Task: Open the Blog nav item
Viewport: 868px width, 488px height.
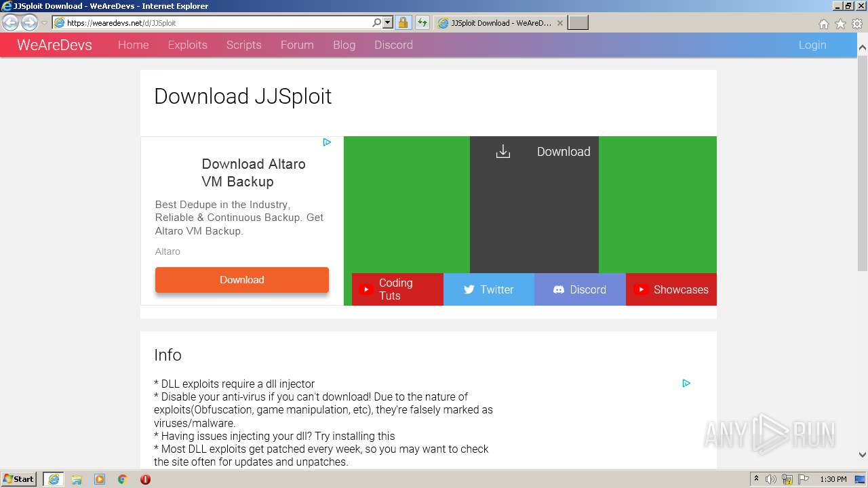Action: [344, 45]
